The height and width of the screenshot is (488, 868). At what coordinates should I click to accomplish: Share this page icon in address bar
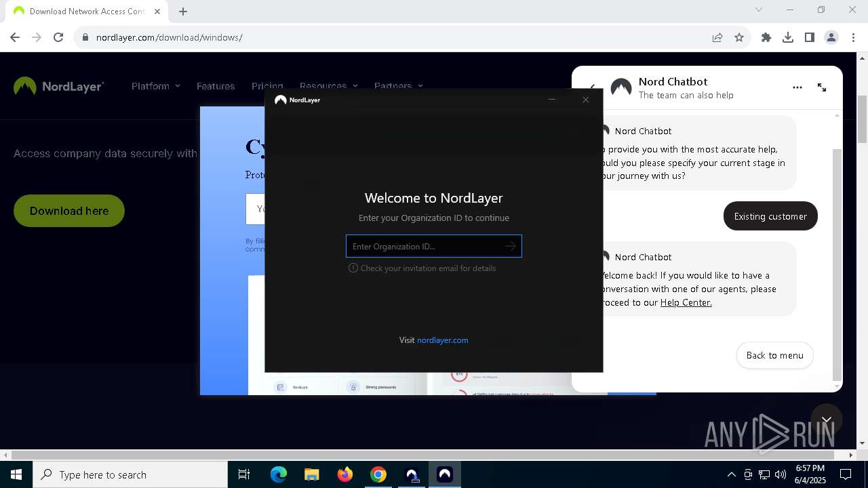[717, 37]
